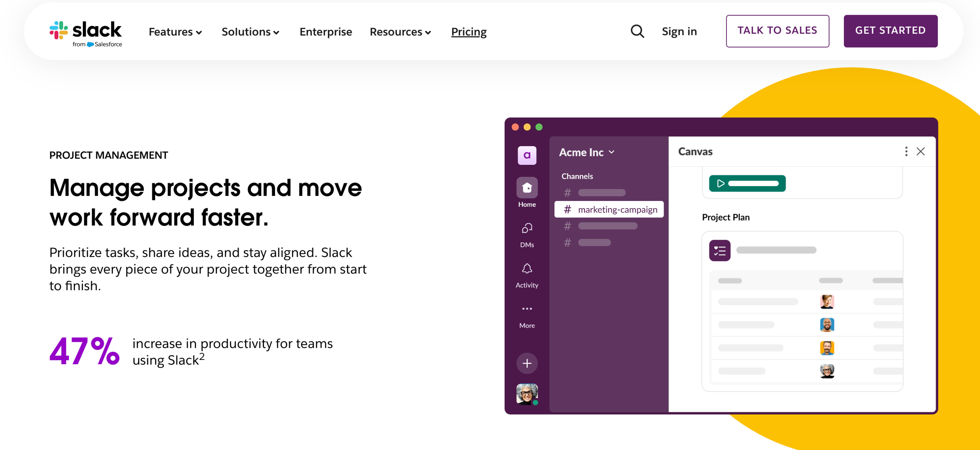
Task: Select the Home sidebar icon
Action: point(527,187)
